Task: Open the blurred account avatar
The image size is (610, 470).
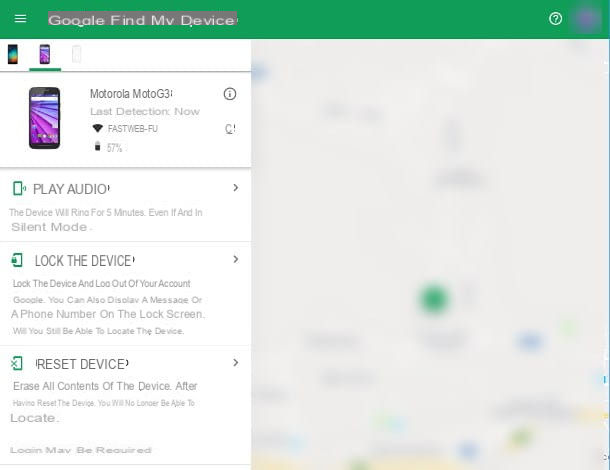Action: (x=586, y=19)
